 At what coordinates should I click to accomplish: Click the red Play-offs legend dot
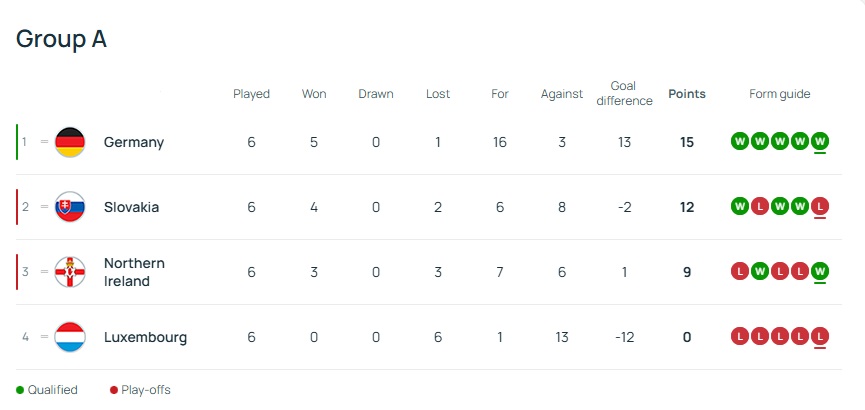pyautogui.click(x=114, y=390)
